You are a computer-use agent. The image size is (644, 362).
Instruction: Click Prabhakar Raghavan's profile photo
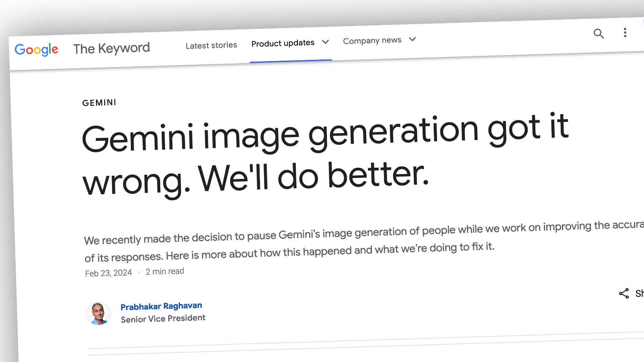click(99, 314)
